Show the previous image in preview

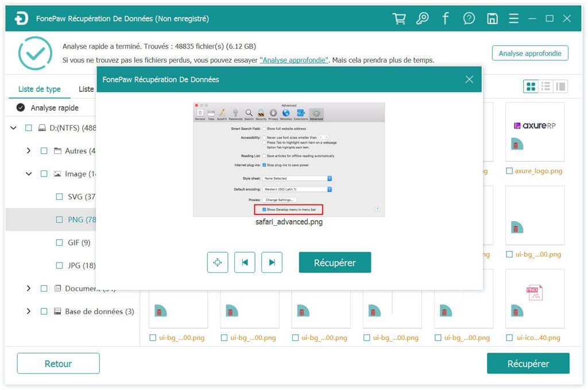pyautogui.click(x=245, y=262)
